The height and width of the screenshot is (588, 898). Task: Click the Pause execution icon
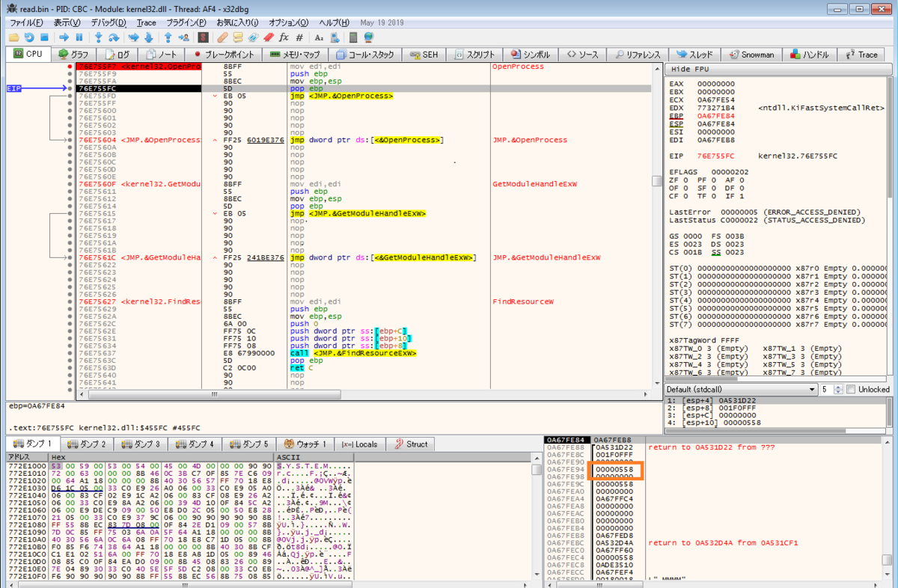pos(79,37)
